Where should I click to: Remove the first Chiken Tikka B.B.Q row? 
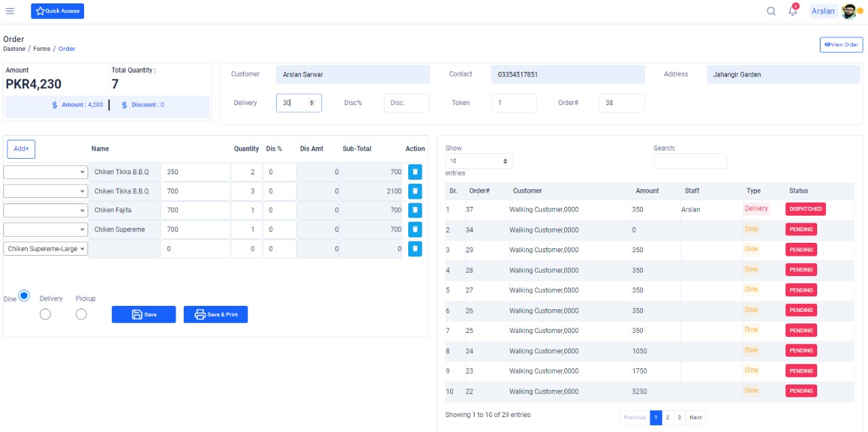coord(415,172)
